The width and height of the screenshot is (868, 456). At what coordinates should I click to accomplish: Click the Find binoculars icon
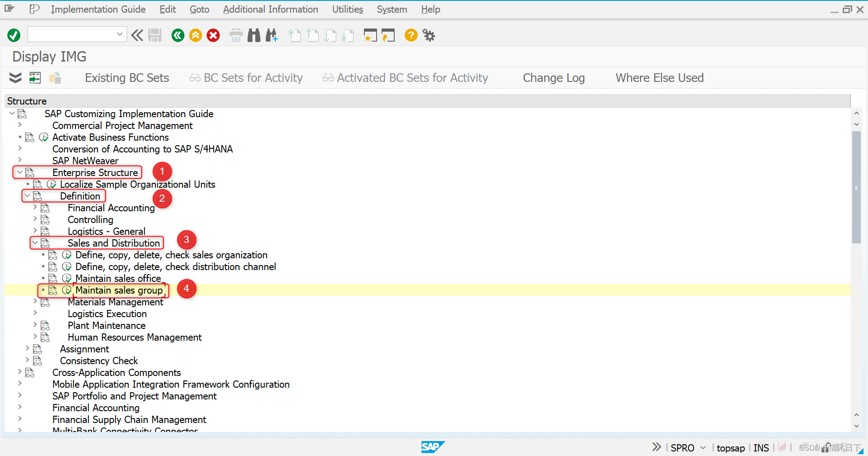point(254,35)
